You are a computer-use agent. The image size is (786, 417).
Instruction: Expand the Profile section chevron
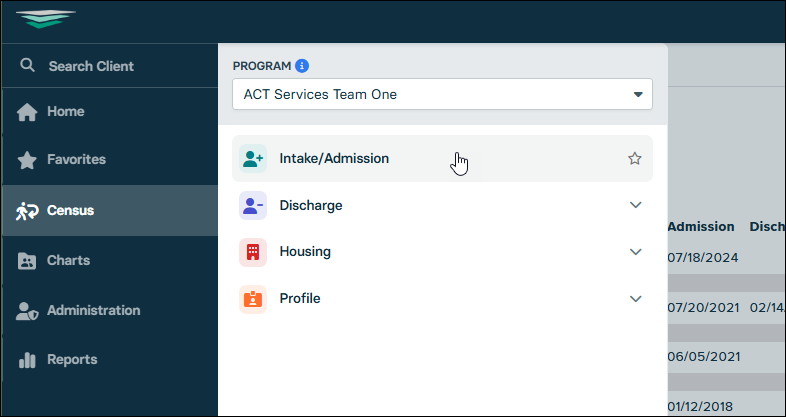click(635, 298)
